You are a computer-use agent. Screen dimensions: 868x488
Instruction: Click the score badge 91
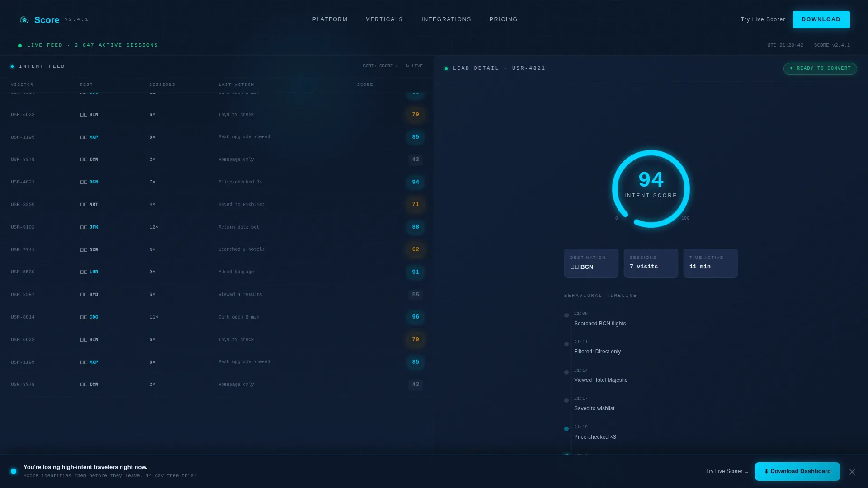pyautogui.click(x=415, y=272)
